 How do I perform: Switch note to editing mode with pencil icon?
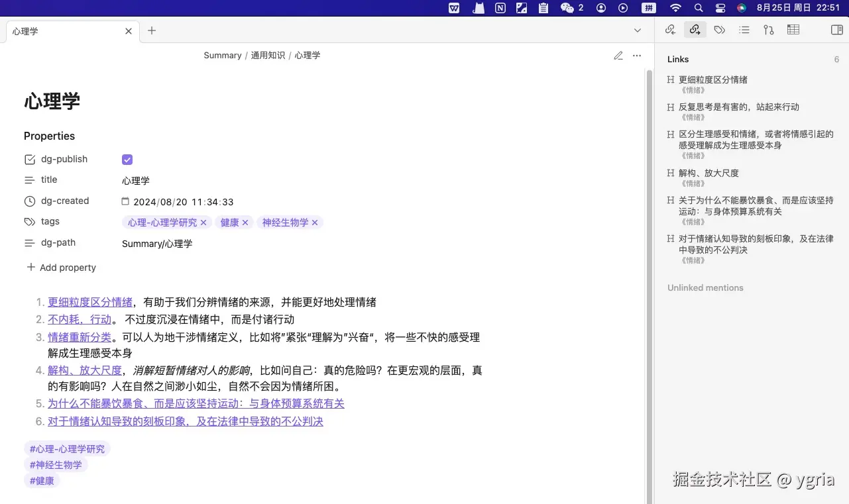tap(618, 56)
